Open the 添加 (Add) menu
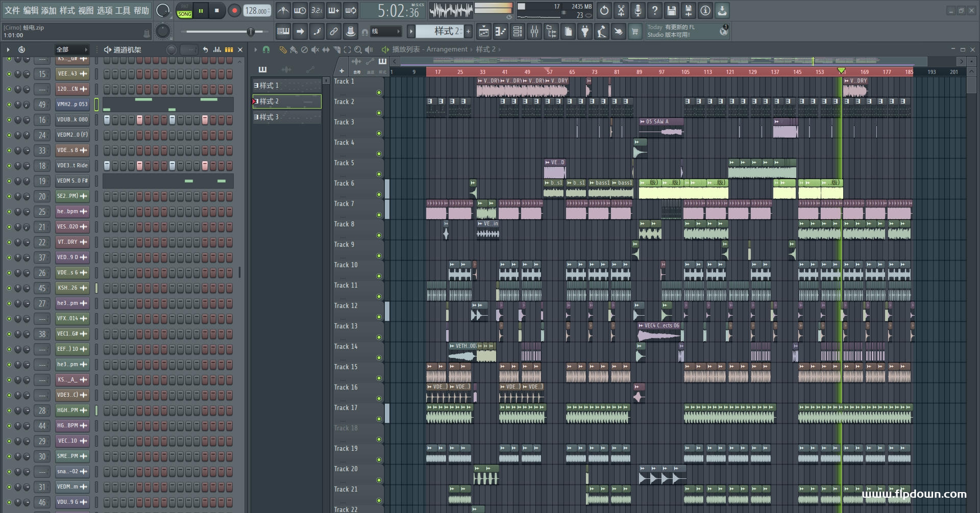The width and height of the screenshot is (980, 513). click(x=48, y=10)
